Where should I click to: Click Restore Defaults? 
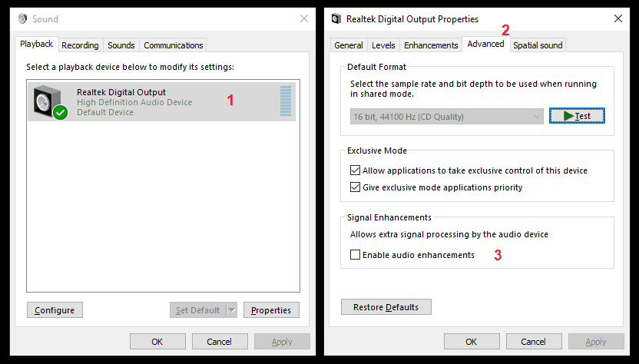tap(386, 307)
